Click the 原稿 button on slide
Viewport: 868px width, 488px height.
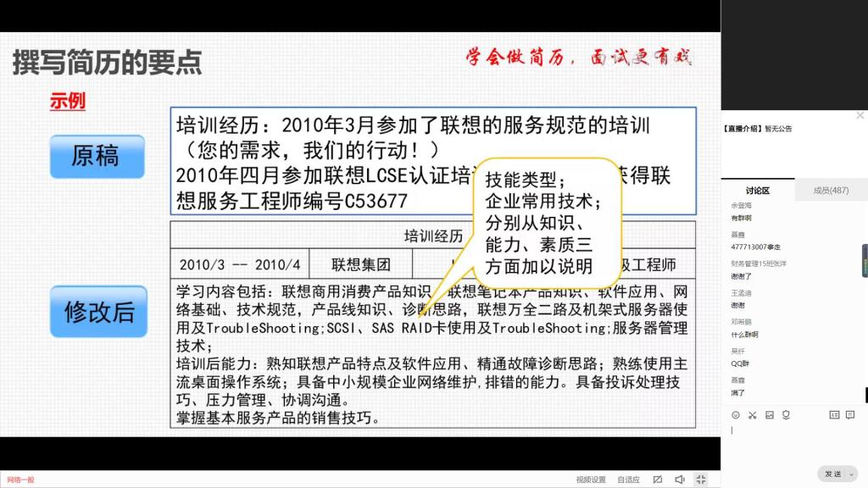97,156
